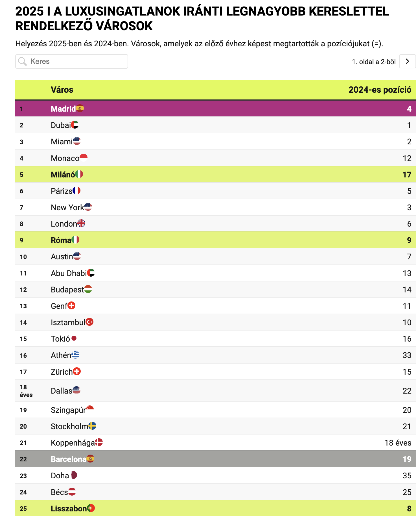Click the Koppenhága city name

(x=73, y=443)
